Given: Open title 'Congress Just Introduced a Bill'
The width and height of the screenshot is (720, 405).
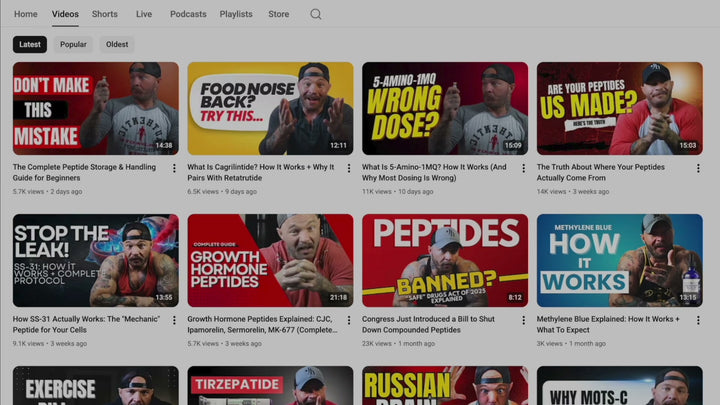Looking at the screenshot, I should pyautogui.click(x=428, y=324).
